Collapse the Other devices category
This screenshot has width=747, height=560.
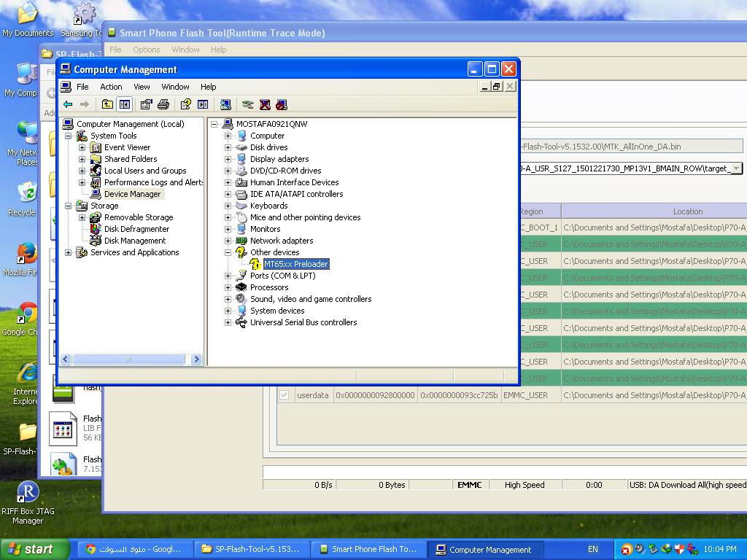tap(228, 252)
